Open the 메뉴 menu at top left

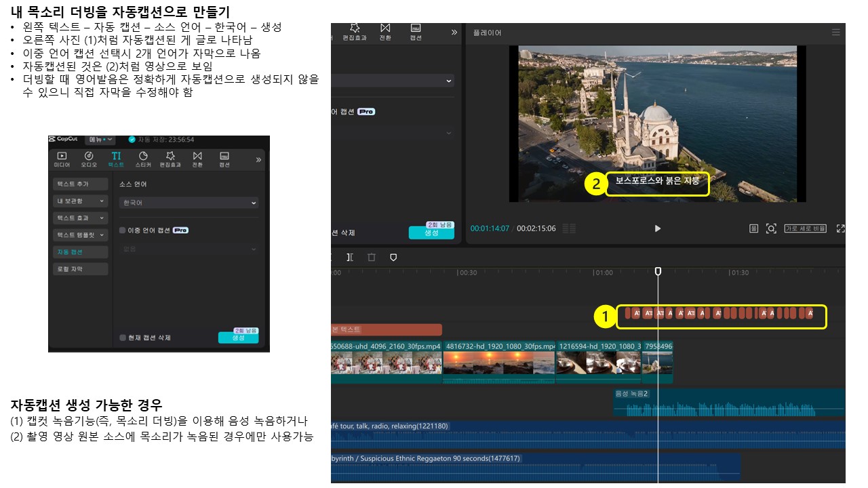point(100,140)
